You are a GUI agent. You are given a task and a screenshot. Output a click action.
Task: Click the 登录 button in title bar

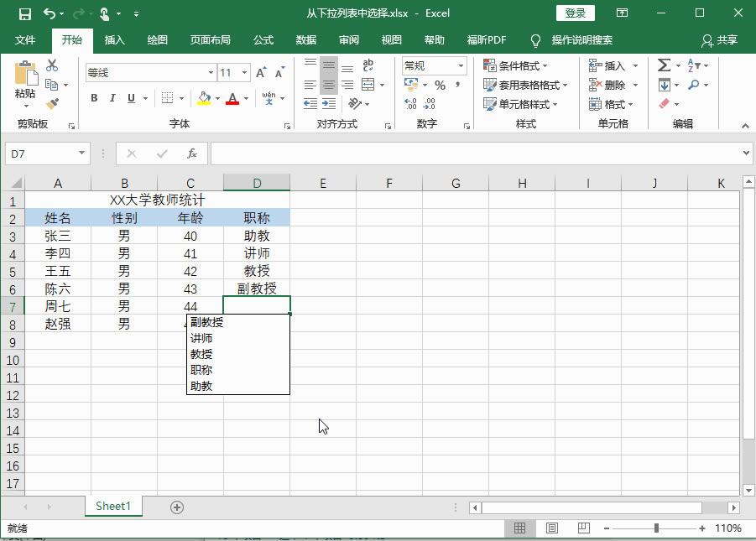576,13
